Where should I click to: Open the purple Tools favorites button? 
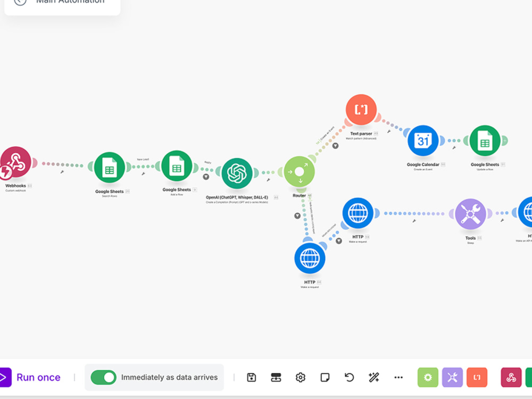click(452, 377)
